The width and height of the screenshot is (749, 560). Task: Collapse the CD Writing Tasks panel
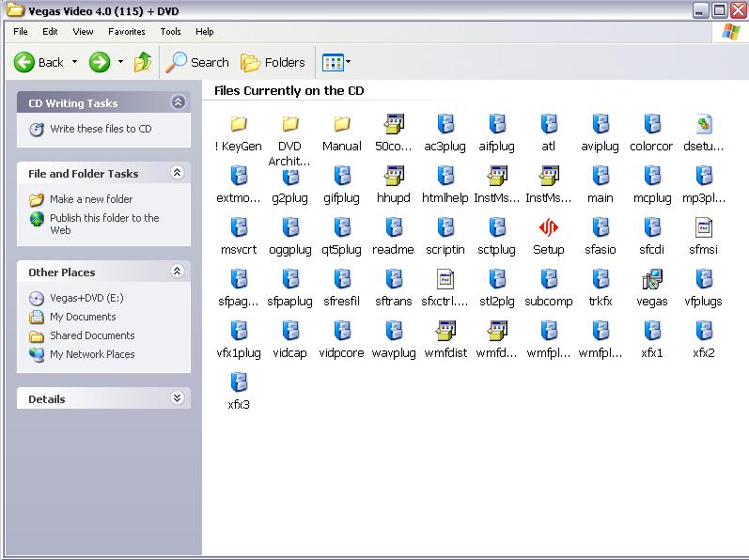point(178,102)
